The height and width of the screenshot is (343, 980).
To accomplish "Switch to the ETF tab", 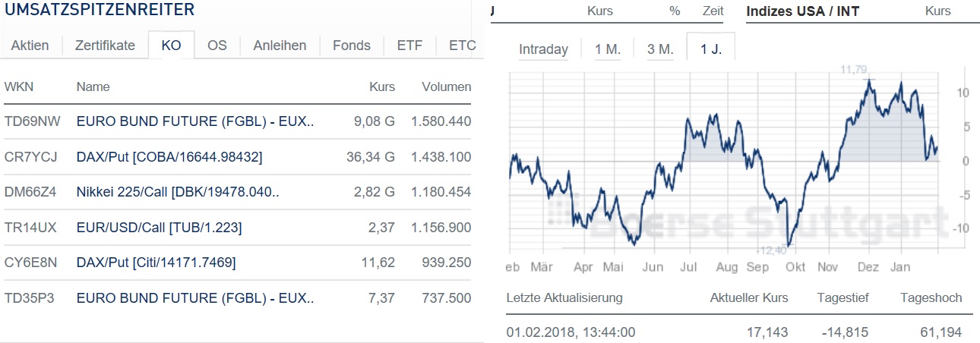I will 410,46.
